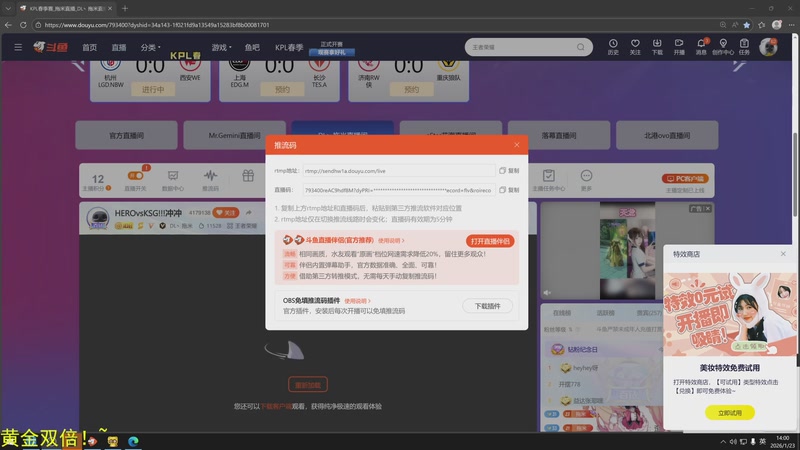Viewport: 800px width, 450px height.
Task: Open 使用说明 link beside OBS免填推流码插件
Action: pyautogui.click(x=357, y=301)
